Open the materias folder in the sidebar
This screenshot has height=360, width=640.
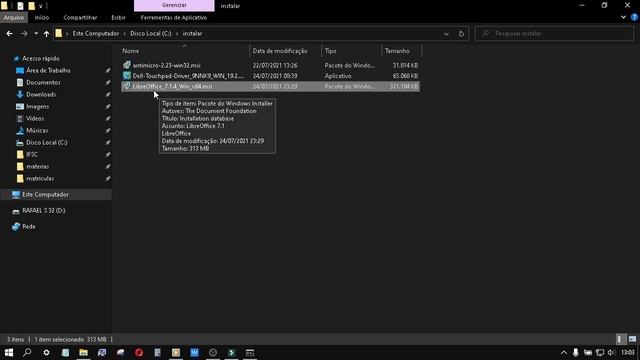[37, 167]
